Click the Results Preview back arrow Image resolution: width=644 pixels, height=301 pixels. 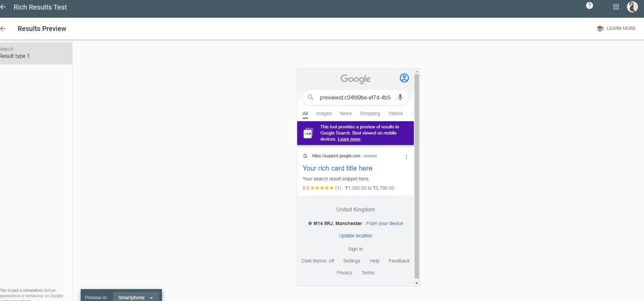[3, 28]
